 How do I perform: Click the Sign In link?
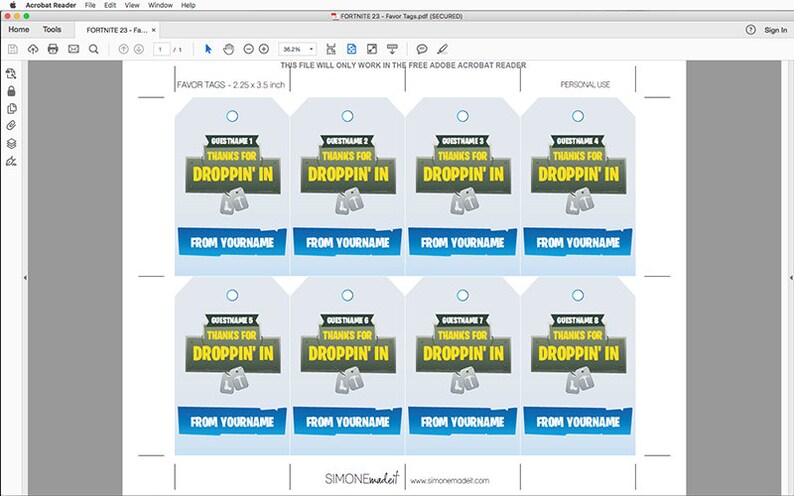coord(775,30)
